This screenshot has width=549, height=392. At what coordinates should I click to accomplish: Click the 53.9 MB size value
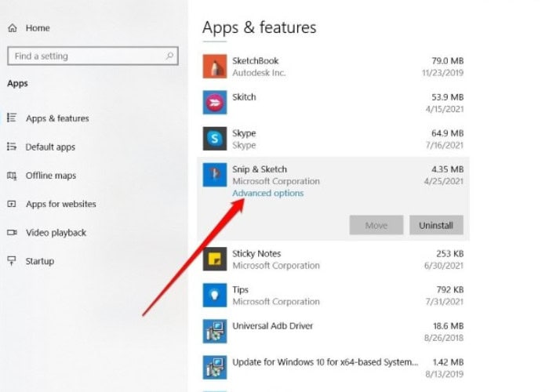[x=448, y=97]
